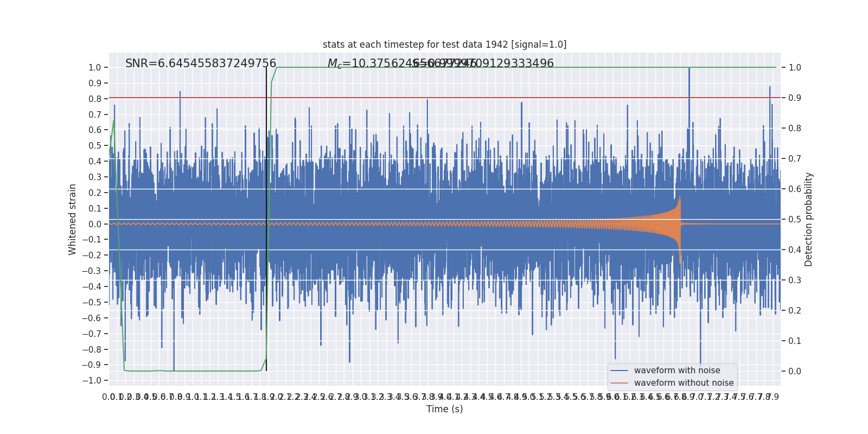Click Detection probability tick label 0.8
Image resolution: width=868 pixels, height=434 pixels.
pyautogui.click(x=795, y=129)
